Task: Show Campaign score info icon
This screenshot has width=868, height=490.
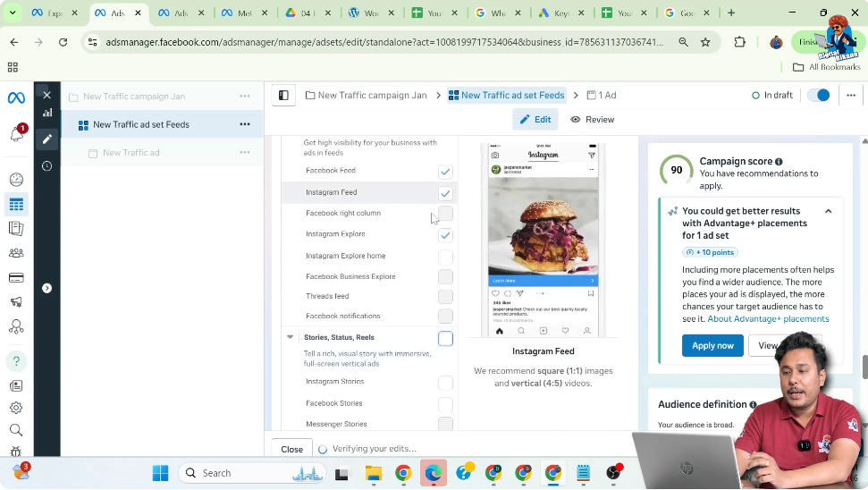Action: pos(779,162)
